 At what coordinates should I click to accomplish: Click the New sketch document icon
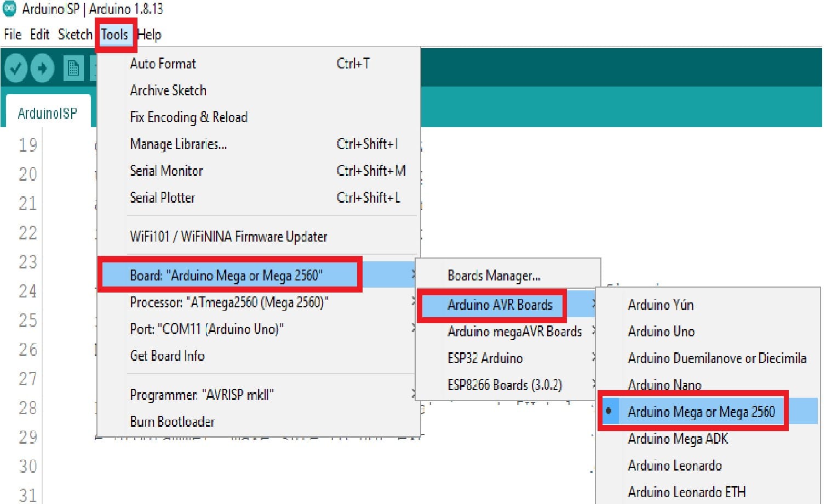(74, 68)
